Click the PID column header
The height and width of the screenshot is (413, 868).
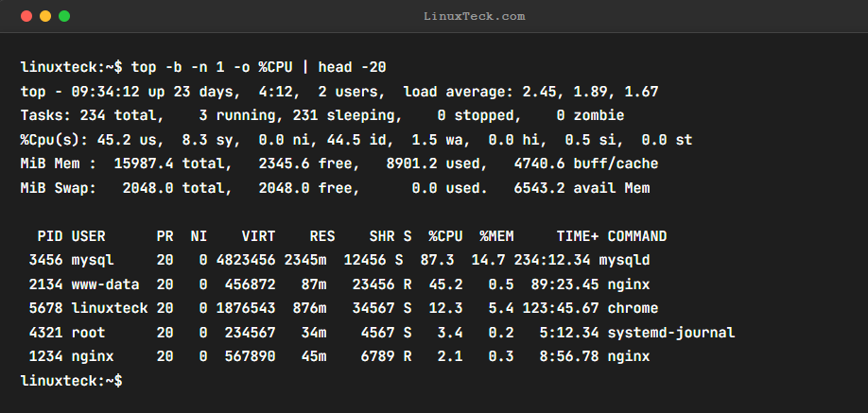tap(50, 236)
